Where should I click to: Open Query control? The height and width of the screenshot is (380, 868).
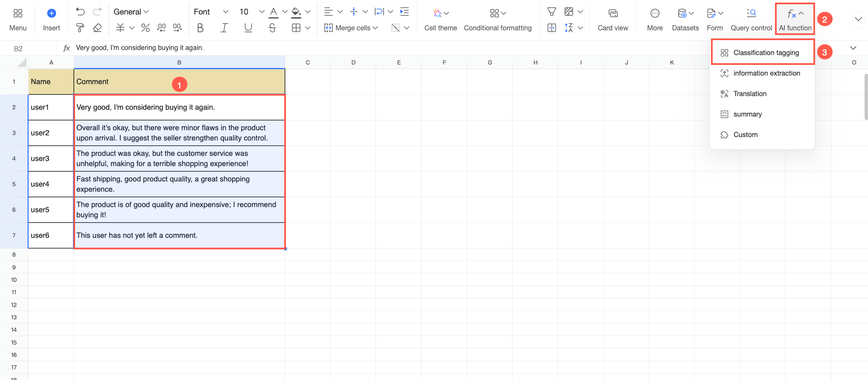pos(751,20)
